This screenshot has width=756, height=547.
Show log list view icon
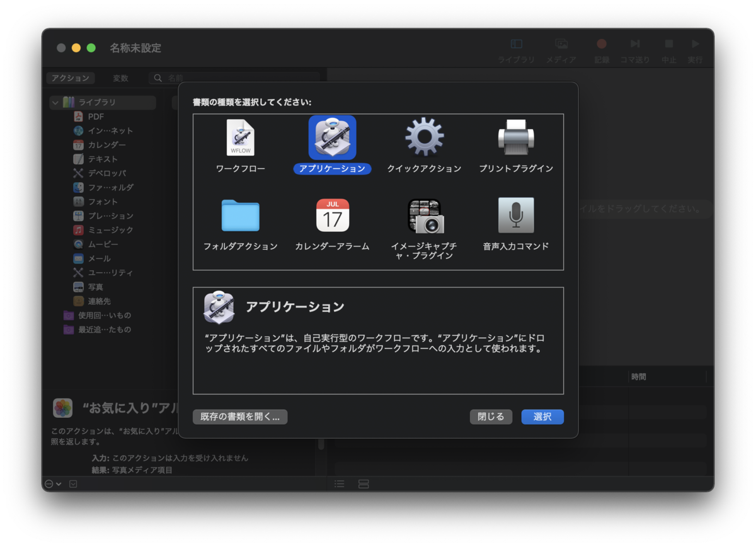340,484
